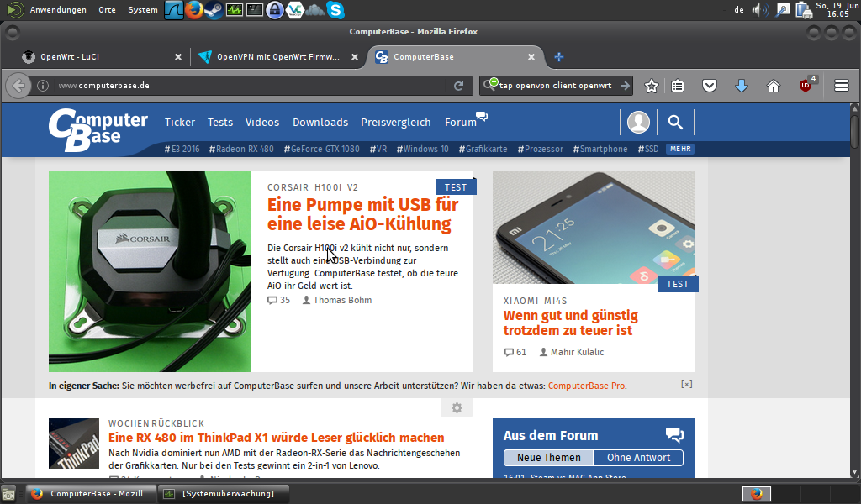Screen dimensions: 861x504
Task: Click the volume speaker icon in system tray
Action: (760, 10)
